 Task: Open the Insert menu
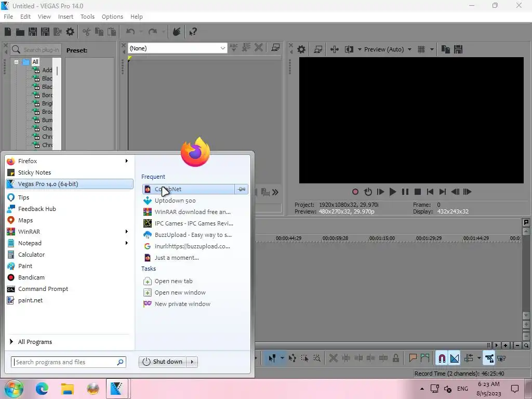[x=65, y=17]
